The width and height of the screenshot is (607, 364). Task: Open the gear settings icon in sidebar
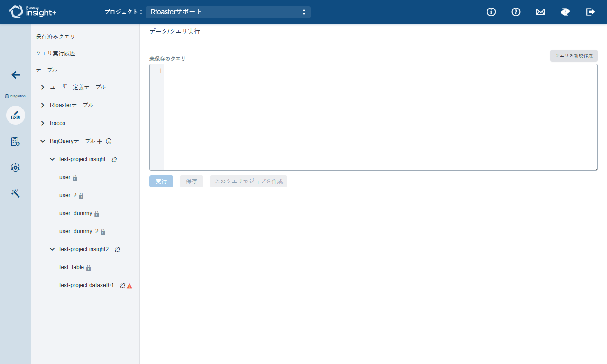click(x=16, y=167)
